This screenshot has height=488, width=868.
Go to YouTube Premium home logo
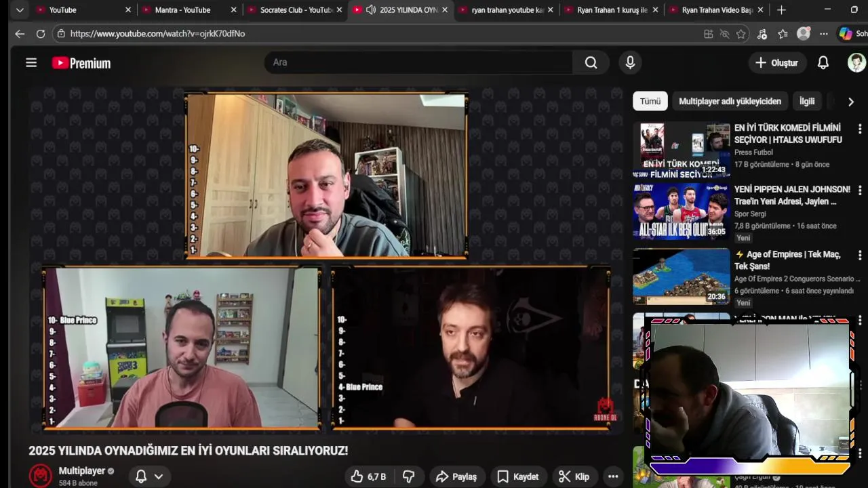[x=81, y=63]
